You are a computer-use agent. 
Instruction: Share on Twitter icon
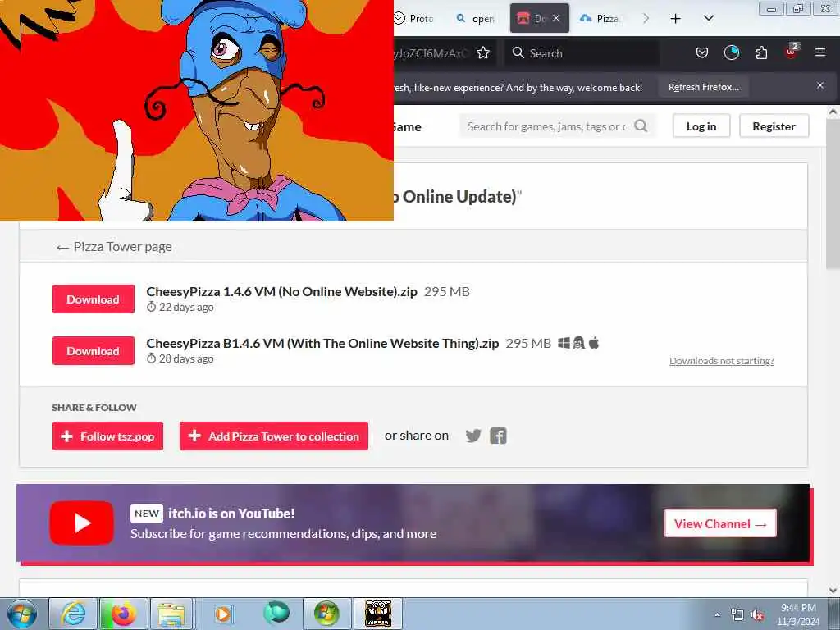click(x=473, y=436)
